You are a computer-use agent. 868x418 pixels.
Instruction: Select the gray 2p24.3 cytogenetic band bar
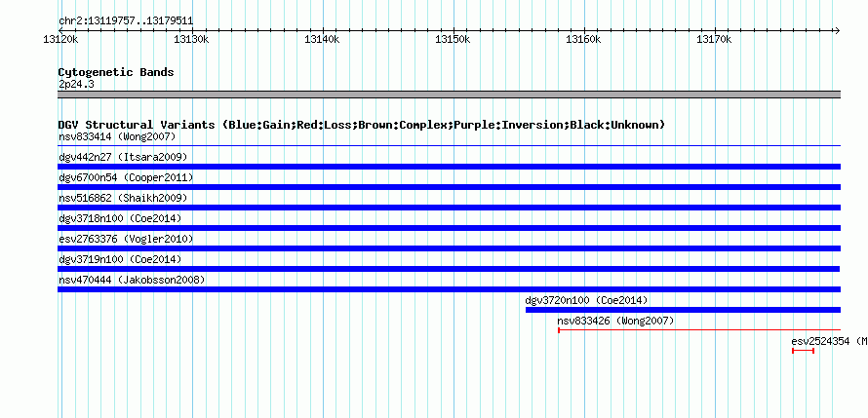[x=449, y=95]
